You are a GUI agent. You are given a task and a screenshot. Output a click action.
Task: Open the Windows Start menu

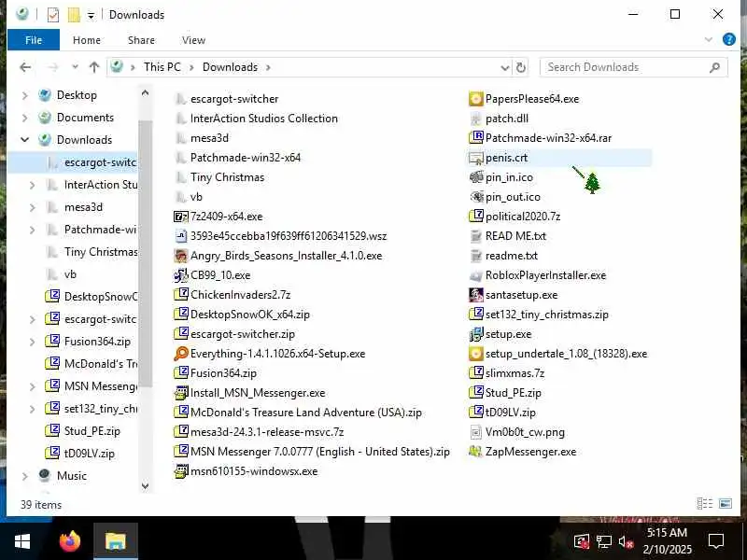[22, 541]
